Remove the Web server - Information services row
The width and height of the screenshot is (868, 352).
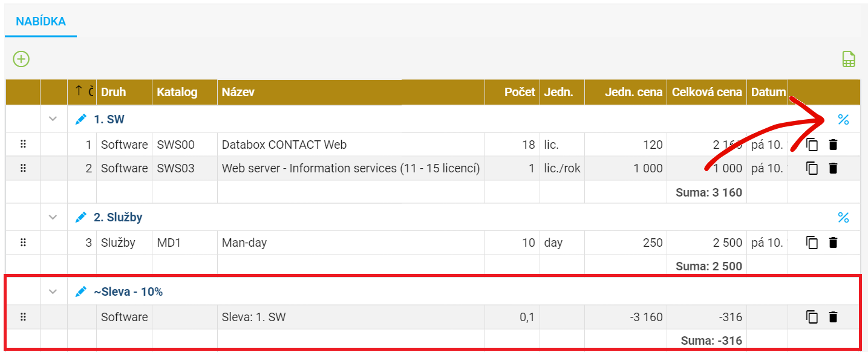point(834,168)
